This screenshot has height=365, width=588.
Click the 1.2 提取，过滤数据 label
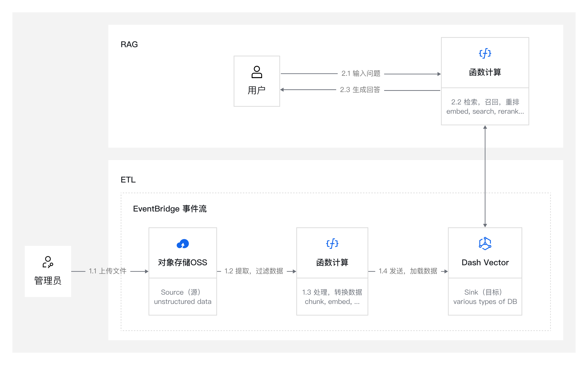click(x=254, y=271)
